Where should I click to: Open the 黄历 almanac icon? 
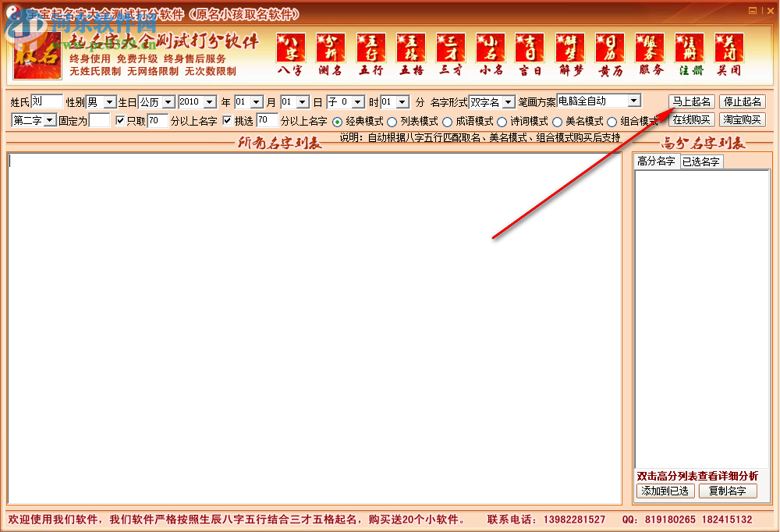click(610, 48)
